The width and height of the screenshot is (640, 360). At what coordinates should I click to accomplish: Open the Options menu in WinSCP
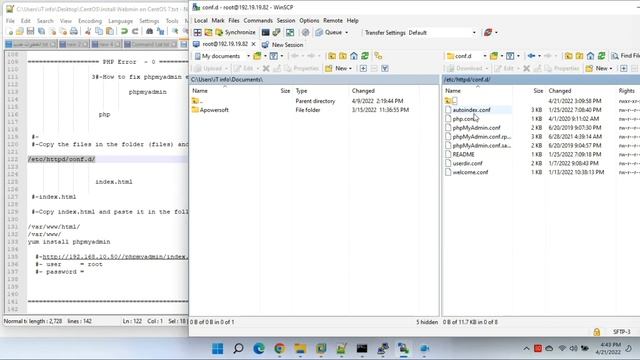309,20
